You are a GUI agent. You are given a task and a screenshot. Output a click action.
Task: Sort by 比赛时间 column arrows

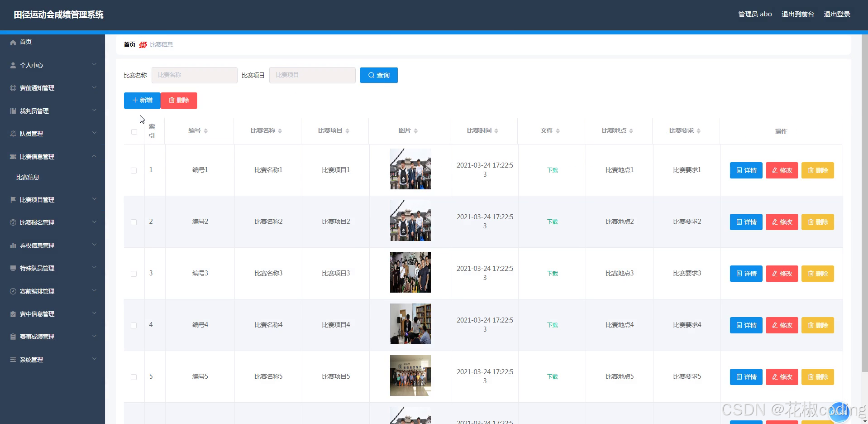[x=496, y=131]
